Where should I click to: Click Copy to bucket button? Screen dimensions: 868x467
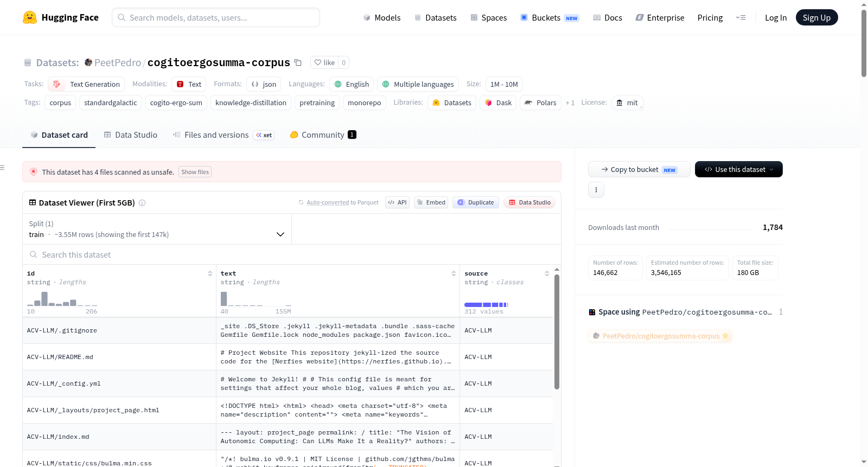[x=639, y=169]
